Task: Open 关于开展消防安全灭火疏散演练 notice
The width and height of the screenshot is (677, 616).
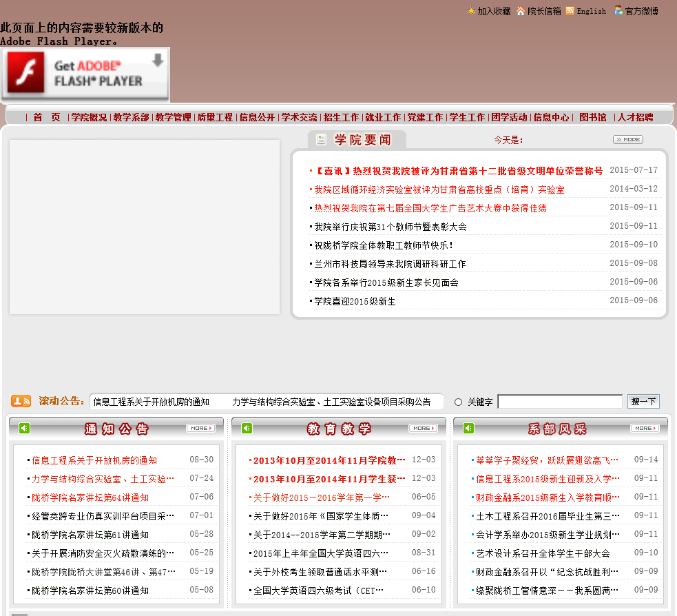Action: 103,553
